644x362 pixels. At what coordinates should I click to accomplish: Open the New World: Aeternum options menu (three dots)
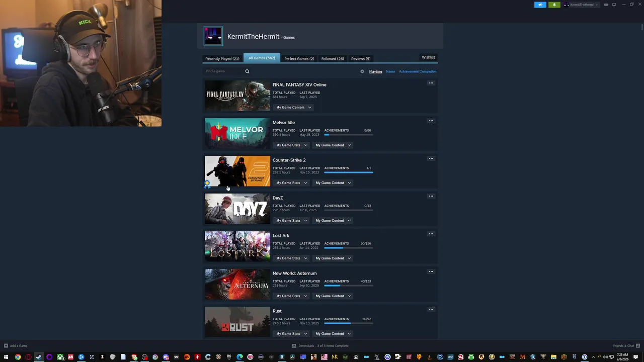click(x=431, y=271)
